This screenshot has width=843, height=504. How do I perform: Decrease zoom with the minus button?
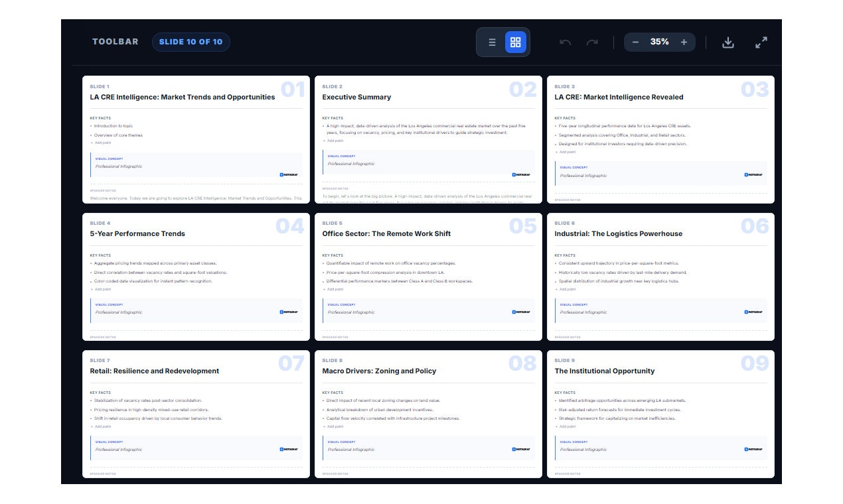(x=635, y=42)
